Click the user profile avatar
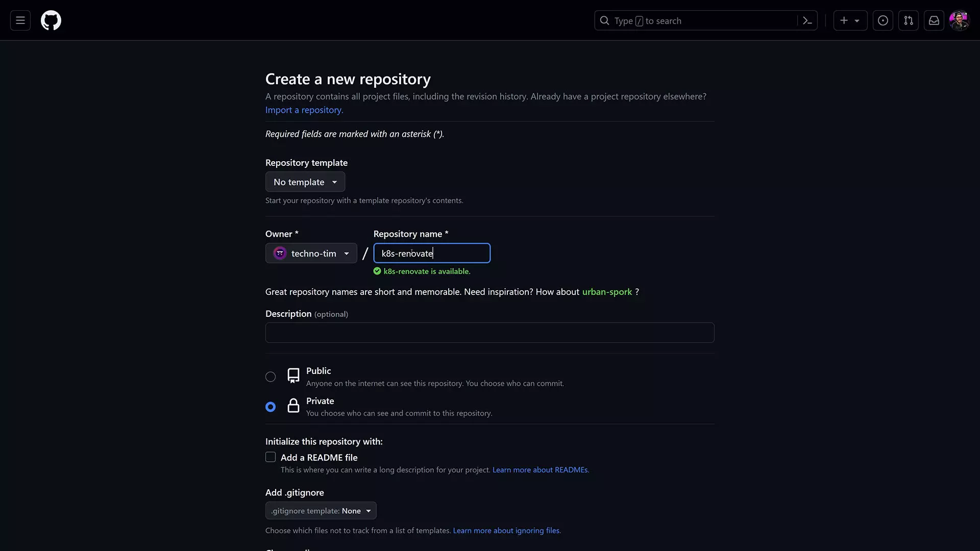Viewport: 980px width, 551px height. (959, 20)
